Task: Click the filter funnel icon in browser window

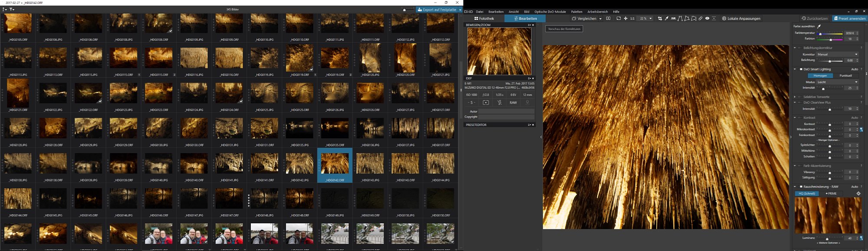Action: point(12,9)
